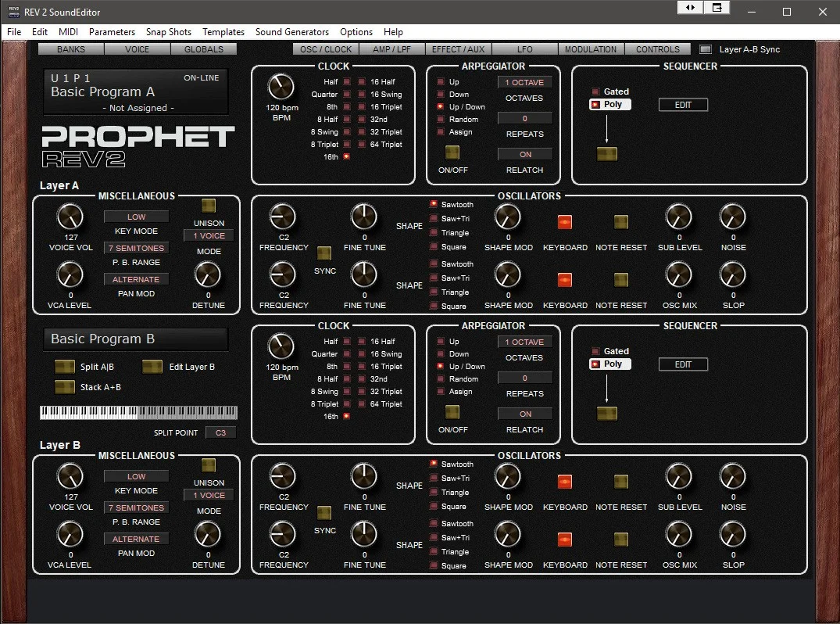Open Split Point C3 value box

220,432
